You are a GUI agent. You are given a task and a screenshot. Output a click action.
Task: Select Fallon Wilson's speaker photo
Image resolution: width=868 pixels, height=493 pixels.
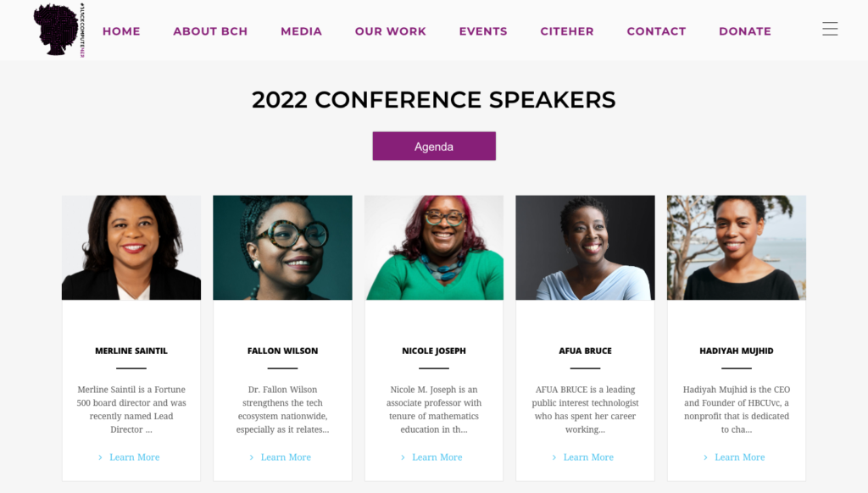(x=282, y=247)
